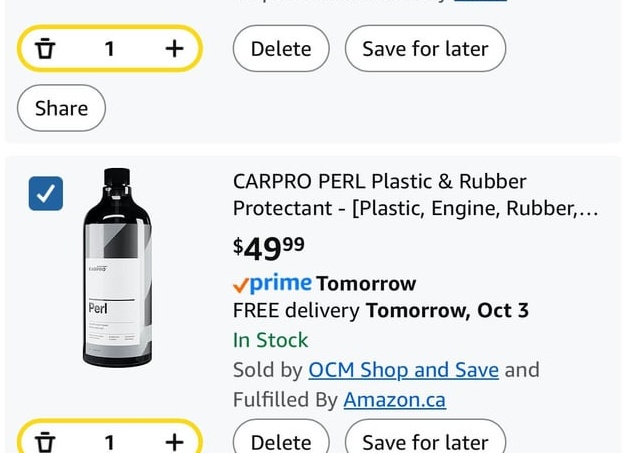626x453 pixels.
Task: Follow the OCM Shop and Save seller link
Action: (x=403, y=370)
